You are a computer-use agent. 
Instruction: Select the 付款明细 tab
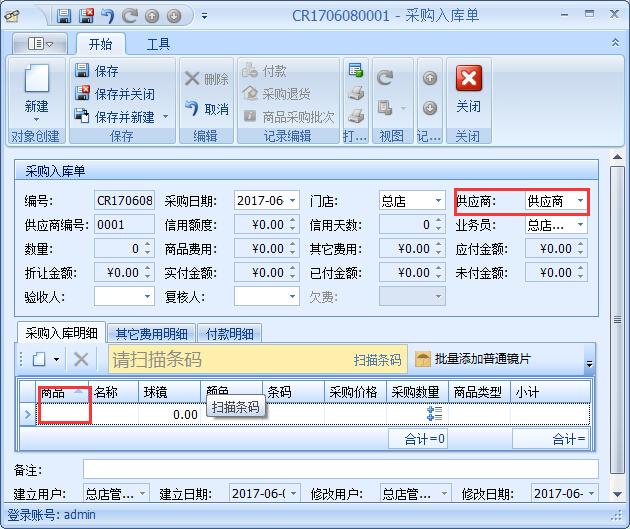click(229, 334)
